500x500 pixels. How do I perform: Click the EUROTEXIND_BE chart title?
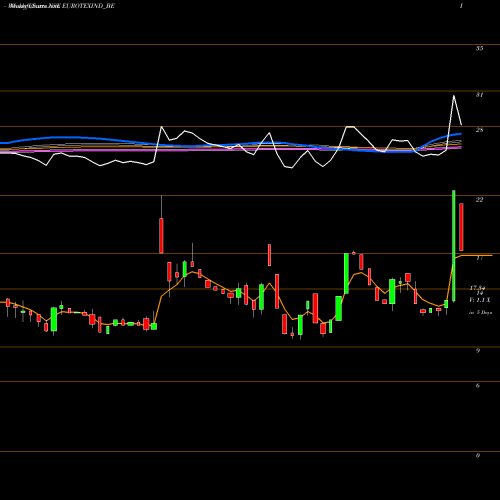[x=88, y=6]
